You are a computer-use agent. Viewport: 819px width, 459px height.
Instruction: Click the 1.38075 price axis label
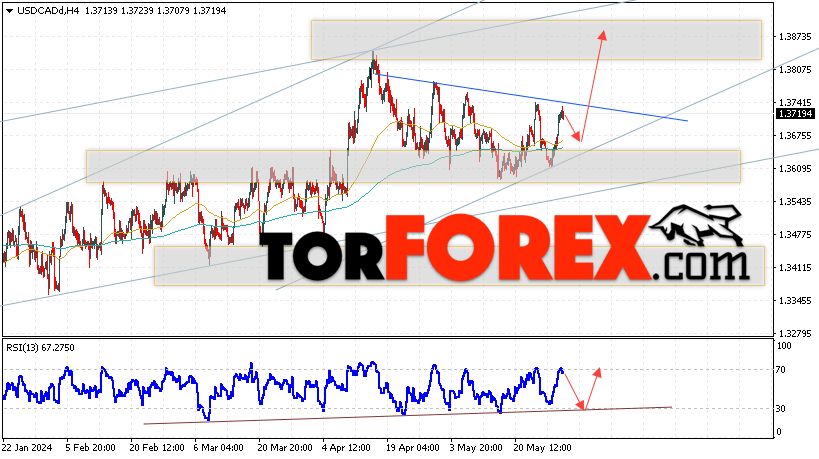(795, 69)
